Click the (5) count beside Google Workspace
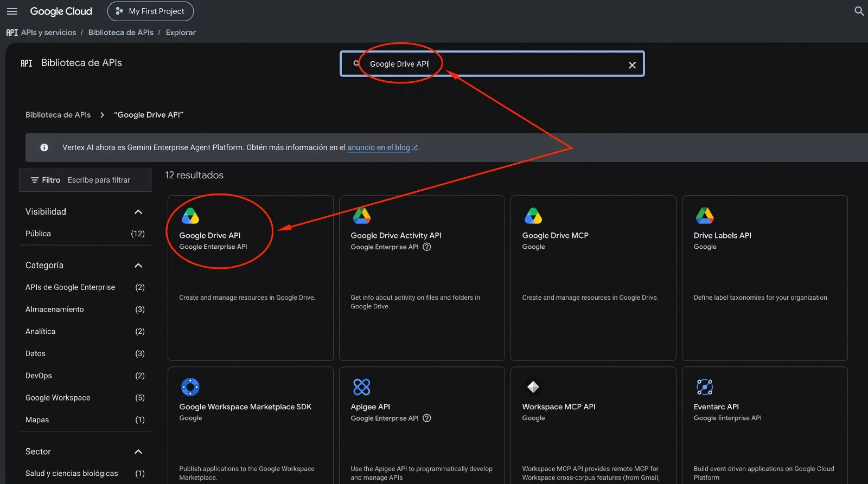Image resolution: width=868 pixels, height=484 pixels. tap(140, 398)
